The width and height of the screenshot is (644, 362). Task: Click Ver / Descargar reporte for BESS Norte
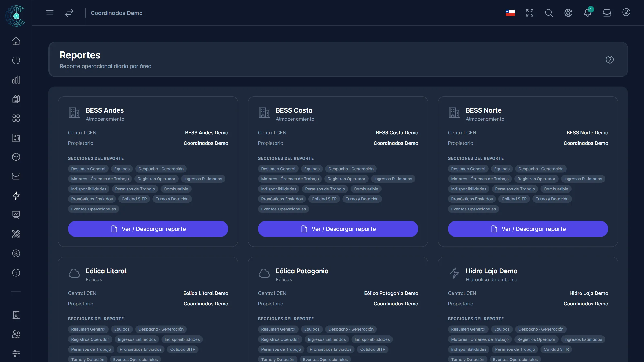pos(528,229)
